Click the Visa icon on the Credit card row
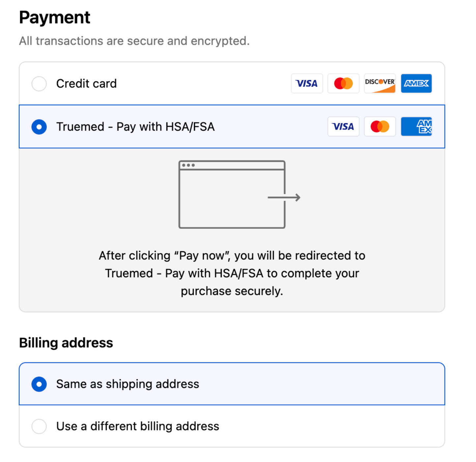Screen dimensions: 476x462 [x=307, y=83]
